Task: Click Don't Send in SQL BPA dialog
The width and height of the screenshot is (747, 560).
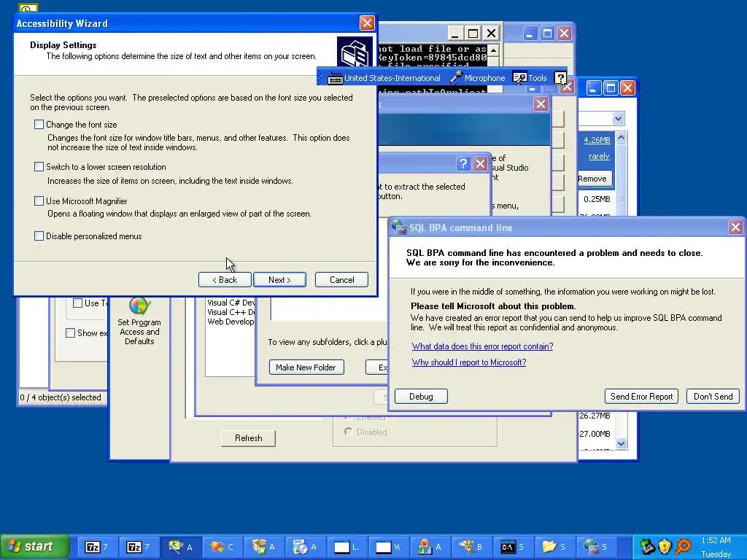Action: coord(713,397)
